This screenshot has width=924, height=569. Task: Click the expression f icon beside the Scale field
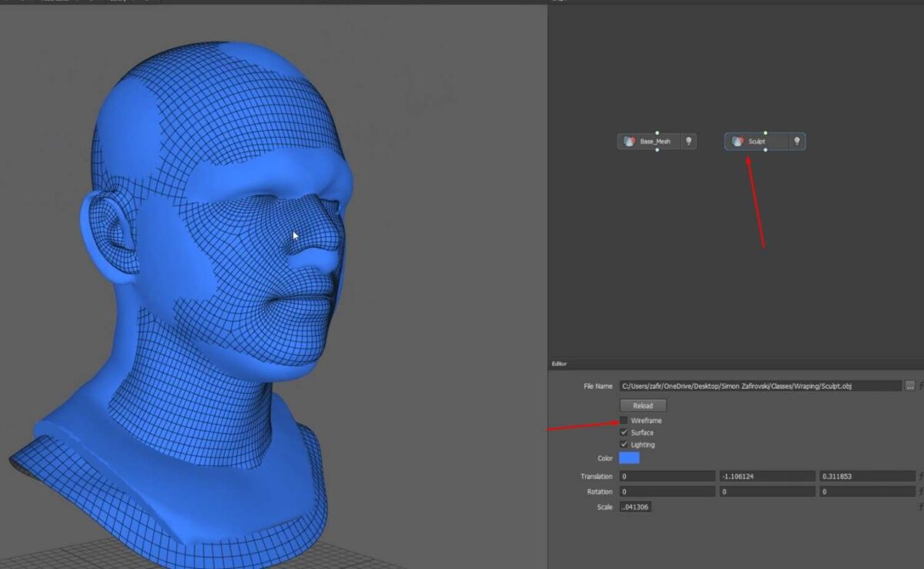point(922,507)
